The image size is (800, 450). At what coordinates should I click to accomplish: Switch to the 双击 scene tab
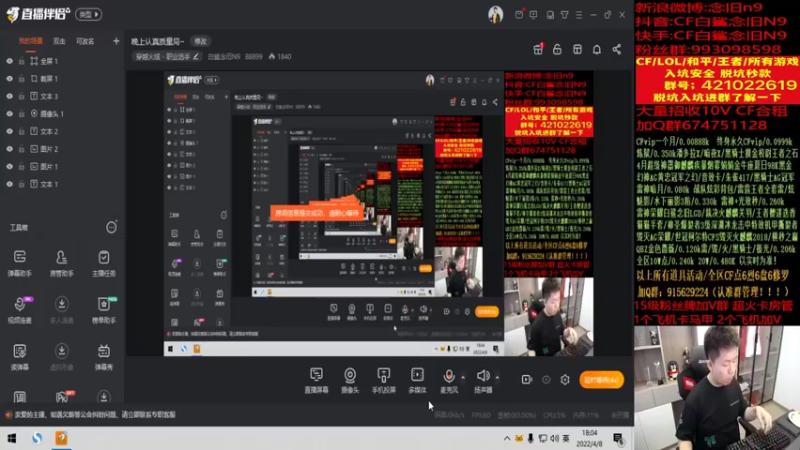point(59,41)
